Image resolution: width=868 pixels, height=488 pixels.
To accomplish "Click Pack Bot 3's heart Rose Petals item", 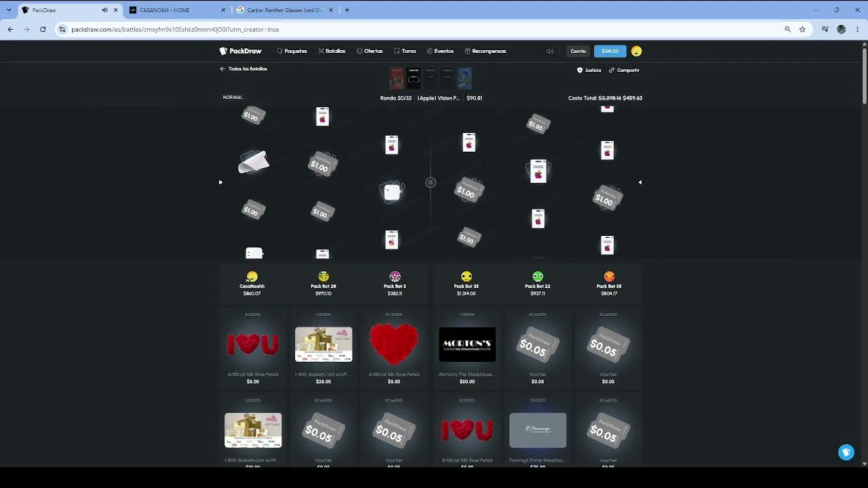I will click(394, 349).
